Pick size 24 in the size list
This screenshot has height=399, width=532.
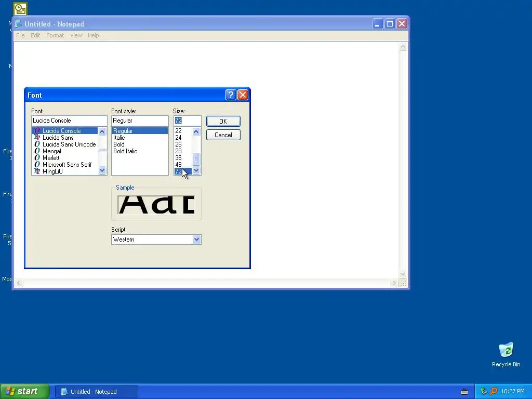(x=179, y=137)
